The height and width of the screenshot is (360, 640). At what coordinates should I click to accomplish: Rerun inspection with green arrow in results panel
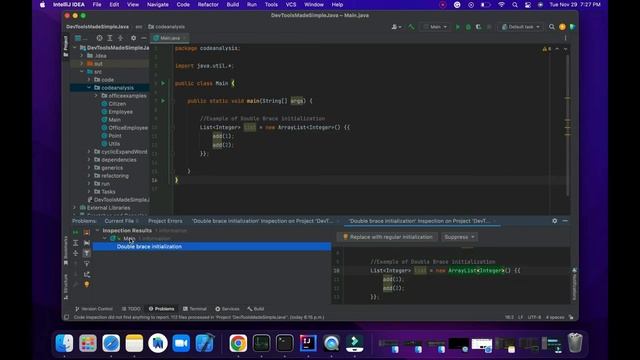pyautogui.click(x=76, y=232)
